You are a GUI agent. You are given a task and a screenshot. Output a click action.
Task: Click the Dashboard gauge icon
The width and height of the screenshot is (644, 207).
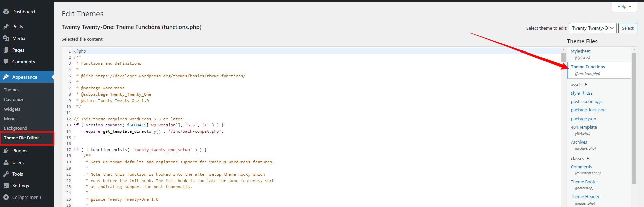6,12
